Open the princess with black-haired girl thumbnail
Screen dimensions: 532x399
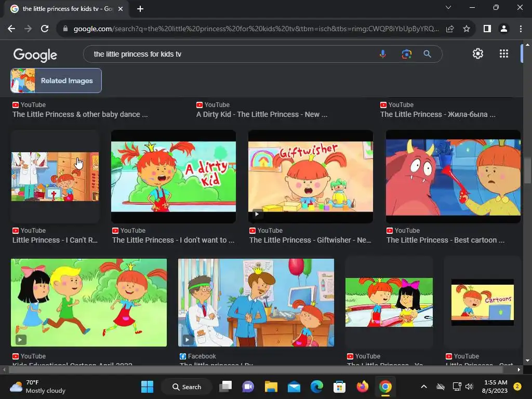[x=389, y=302]
